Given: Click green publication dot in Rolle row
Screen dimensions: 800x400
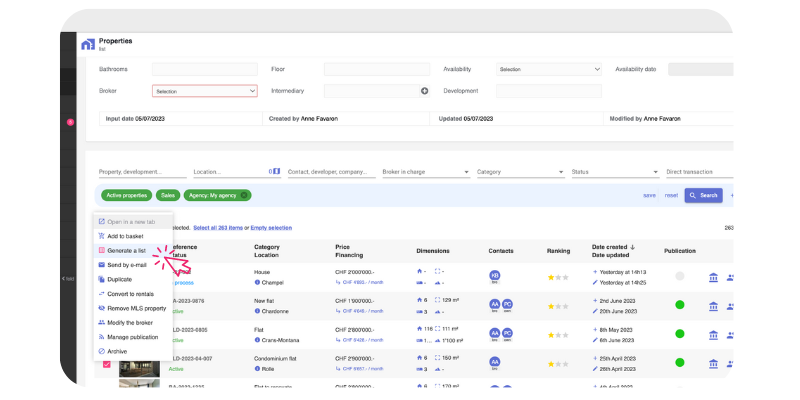Looking at the screenshot, I should click(680, 362).
